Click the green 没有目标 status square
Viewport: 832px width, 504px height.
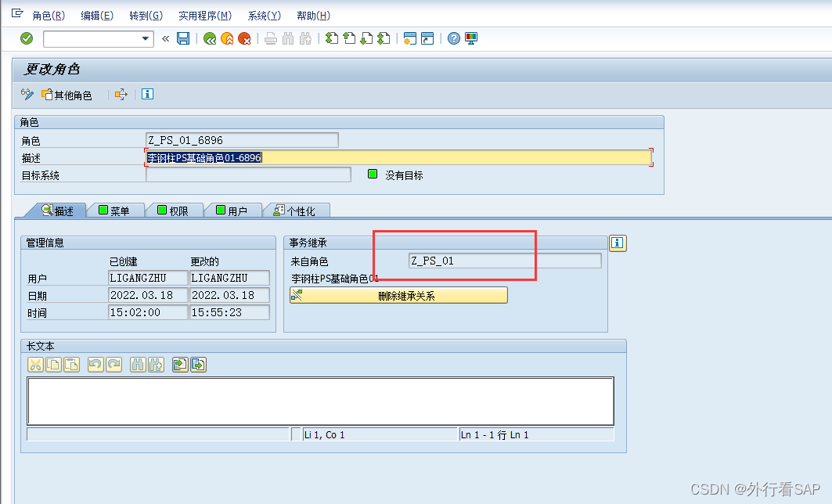click(373, 174)
